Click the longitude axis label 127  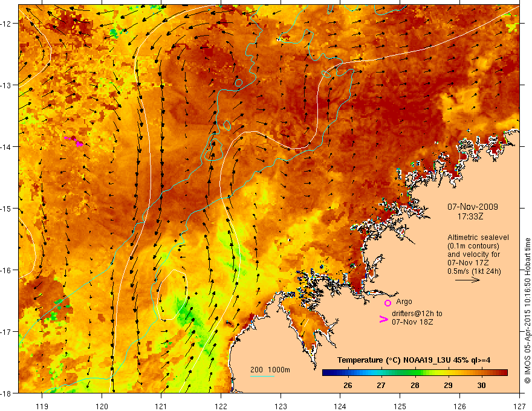tap(519, 406)
